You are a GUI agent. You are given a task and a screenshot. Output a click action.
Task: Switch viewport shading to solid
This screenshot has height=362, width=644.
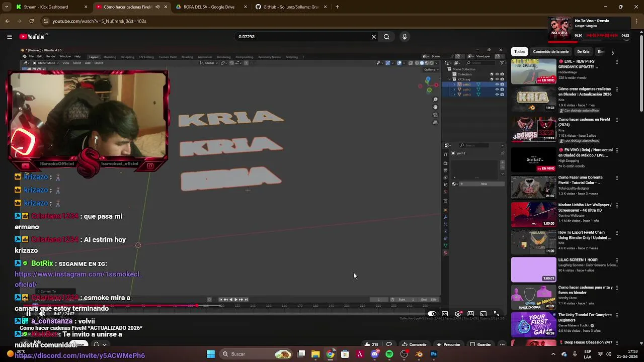[x=422, y=63]
